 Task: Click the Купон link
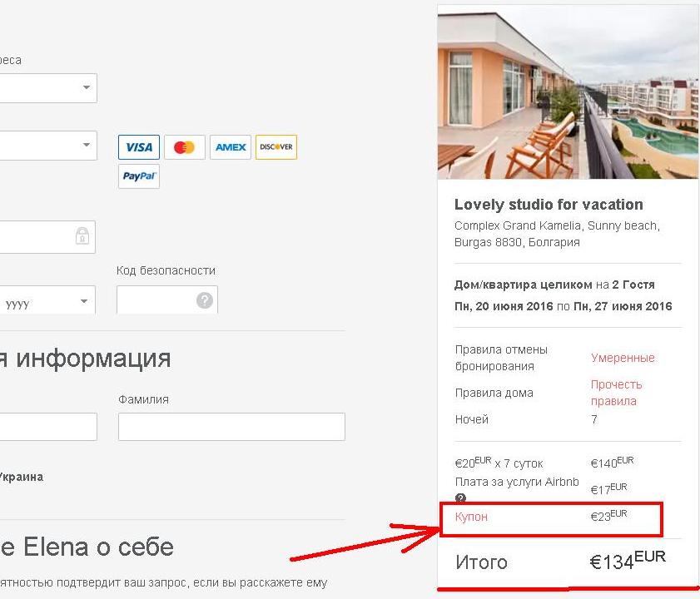pos(471,517)
